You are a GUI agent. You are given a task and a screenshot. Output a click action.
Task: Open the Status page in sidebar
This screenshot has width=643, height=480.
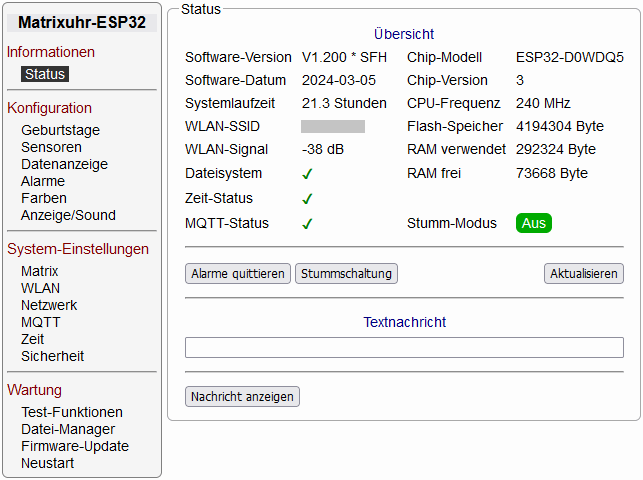[x=45, y=74]
